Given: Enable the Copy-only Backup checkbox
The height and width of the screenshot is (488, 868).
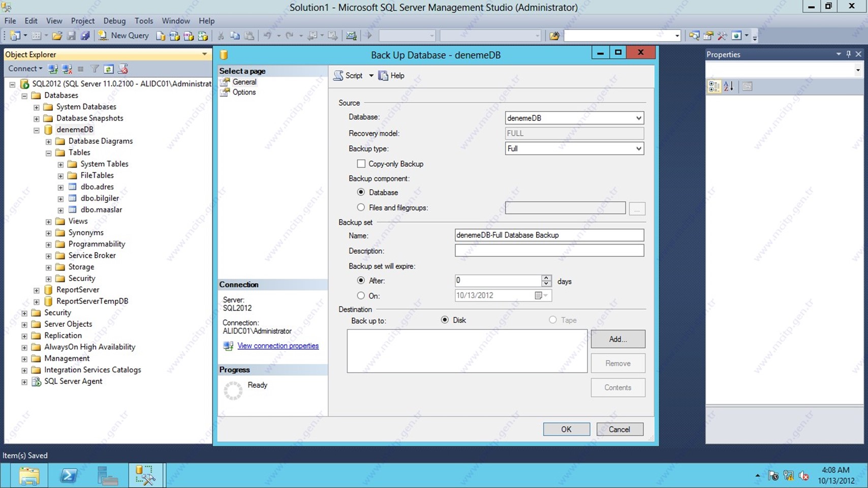Looking at the screenshot, I should pyautogui.click(x=361, y=164).
